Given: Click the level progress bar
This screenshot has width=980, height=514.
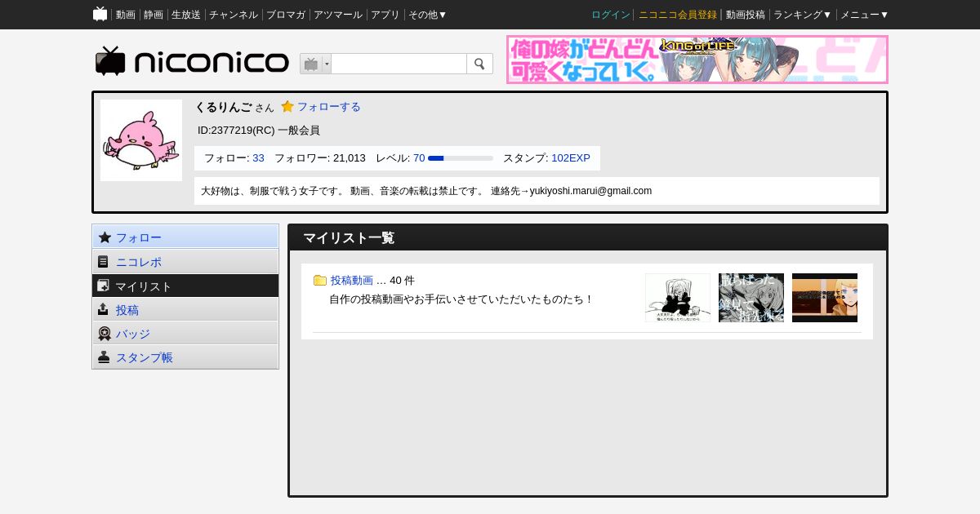Looking at the screenshot, I should pyautogui.click(x=461, y=158).
